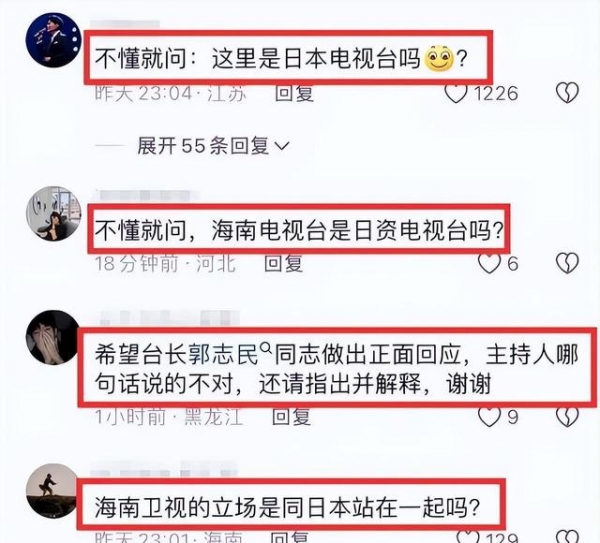The image size is (600, 543).
Task: Click the chevron beside 展开55条回复
Action: click(282, 146)
